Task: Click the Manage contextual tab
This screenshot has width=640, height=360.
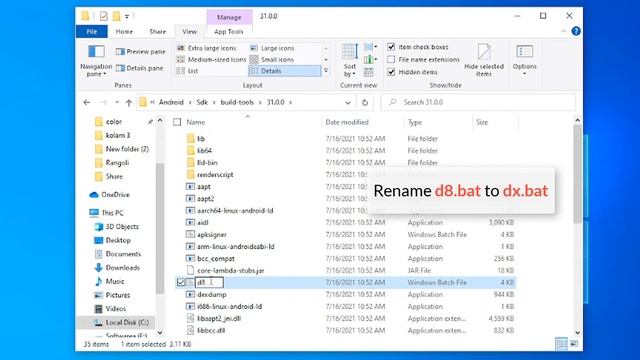Action: pyautogui.click(x=229, y=17)
